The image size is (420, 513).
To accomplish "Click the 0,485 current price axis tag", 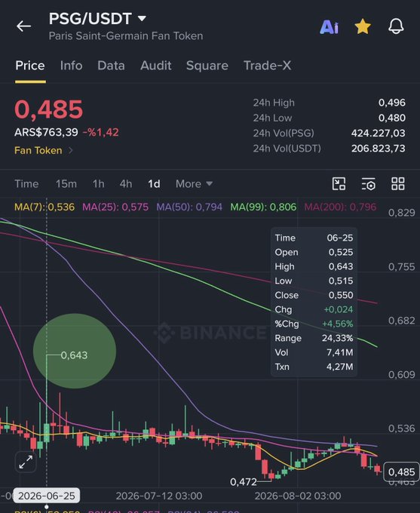I will [x=401, y=472].
